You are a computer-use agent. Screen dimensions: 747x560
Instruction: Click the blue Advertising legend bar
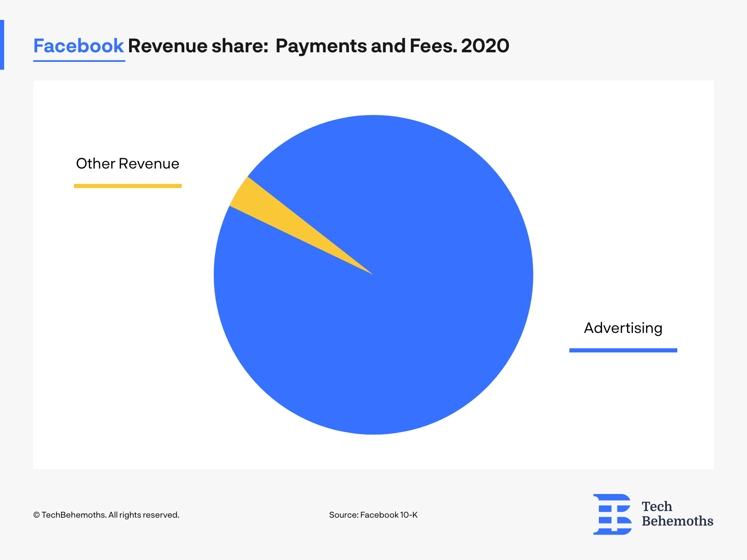point(623,350)
